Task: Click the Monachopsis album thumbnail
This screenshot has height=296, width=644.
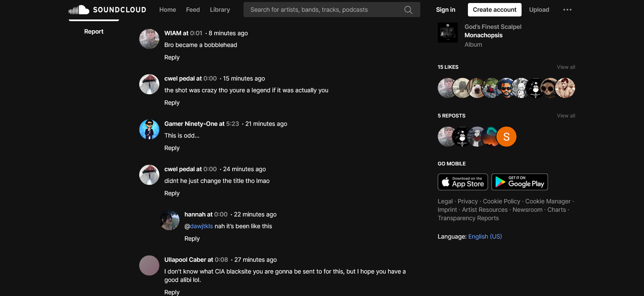Action: pyautogui.click(x=447, y=33)
